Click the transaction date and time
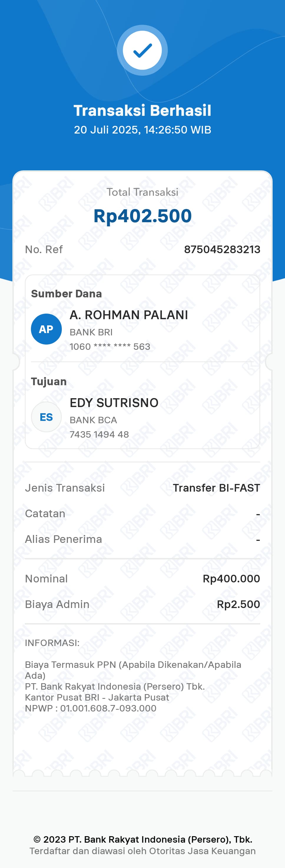Screen dimensions: 285x868 tap(142, 130)
